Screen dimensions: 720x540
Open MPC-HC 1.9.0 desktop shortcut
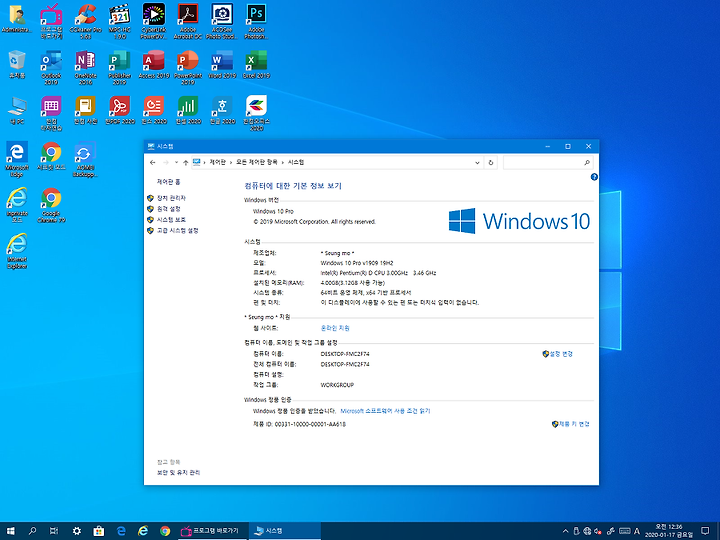120,21
